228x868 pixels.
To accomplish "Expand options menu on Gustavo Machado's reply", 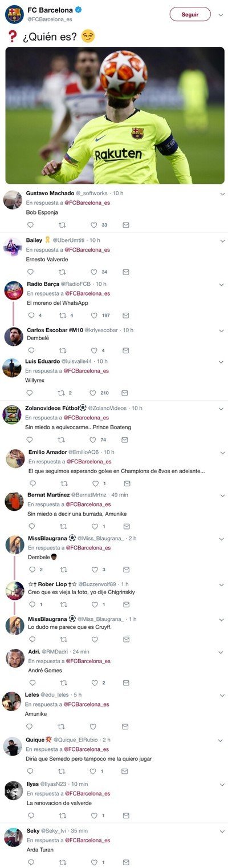I will point(222,194).
